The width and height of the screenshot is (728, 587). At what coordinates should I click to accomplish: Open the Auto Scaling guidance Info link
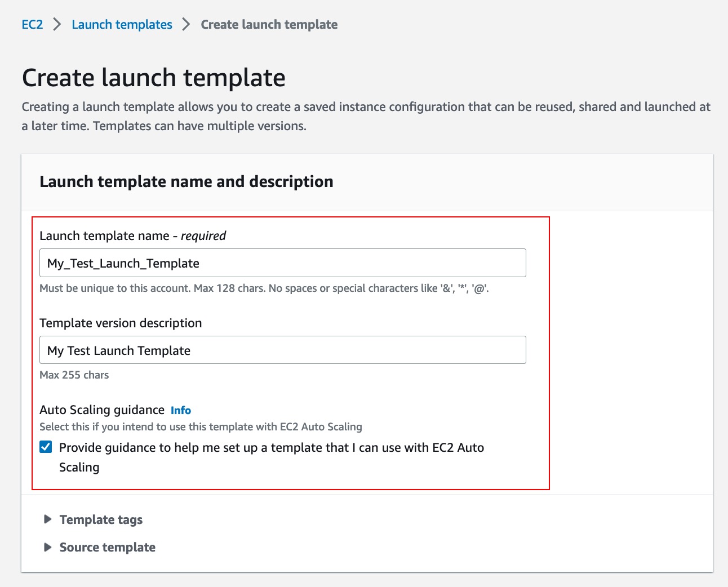(x=181, y=411)
